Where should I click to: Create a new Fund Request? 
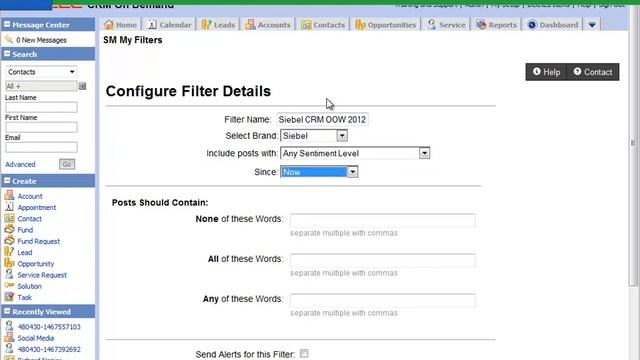click(x=38, y=241)
